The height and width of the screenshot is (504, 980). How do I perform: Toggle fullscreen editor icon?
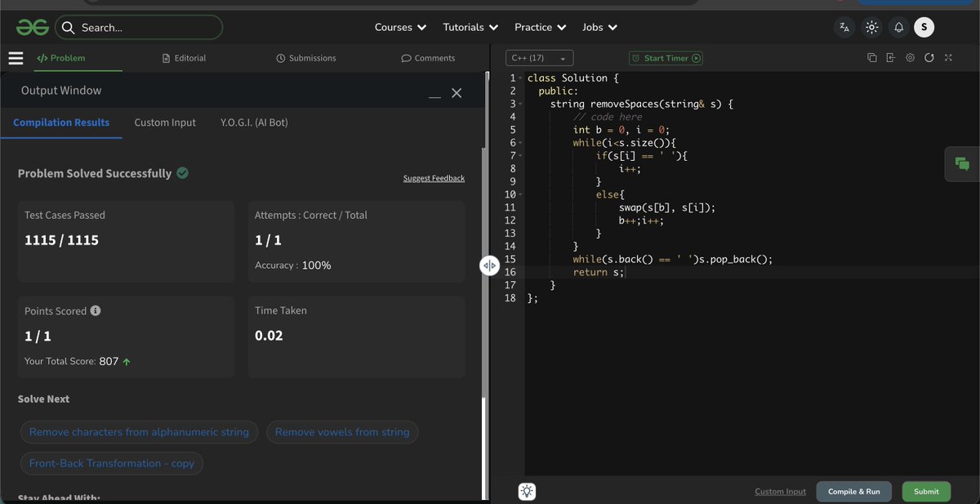(948, 58)
